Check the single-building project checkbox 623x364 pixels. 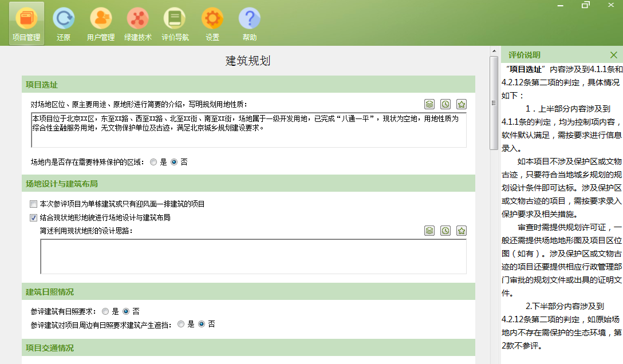coord(33,204)
